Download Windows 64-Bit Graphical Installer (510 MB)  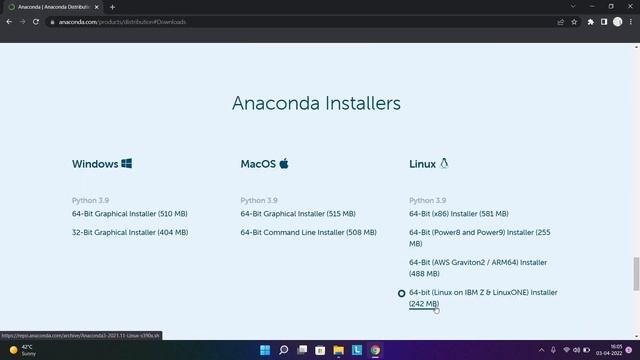(x=129, y=214)
